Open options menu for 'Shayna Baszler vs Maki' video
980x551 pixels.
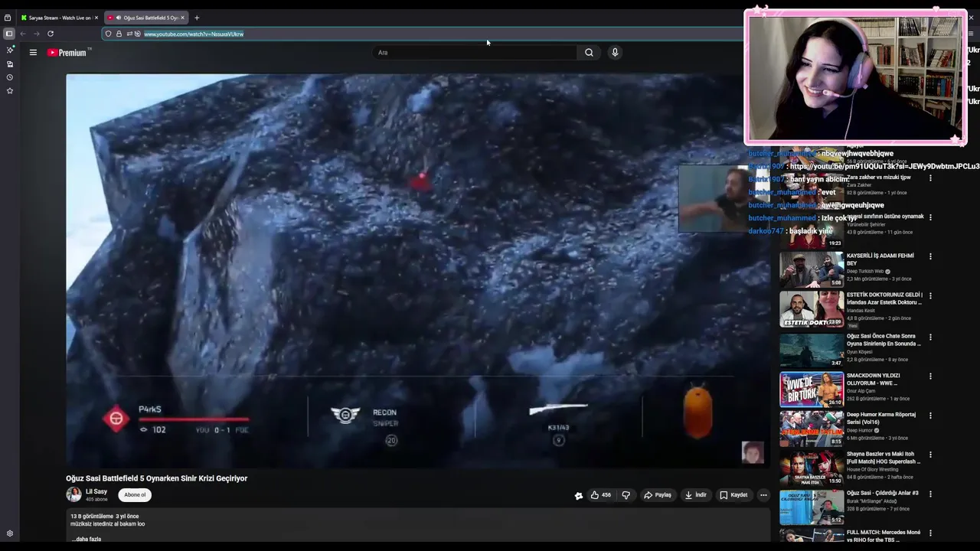pyautogui.click(x=930, y=455)
